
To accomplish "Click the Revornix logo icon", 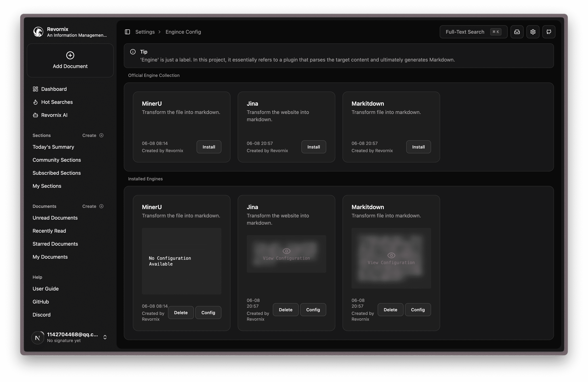I will coord(38,32).
